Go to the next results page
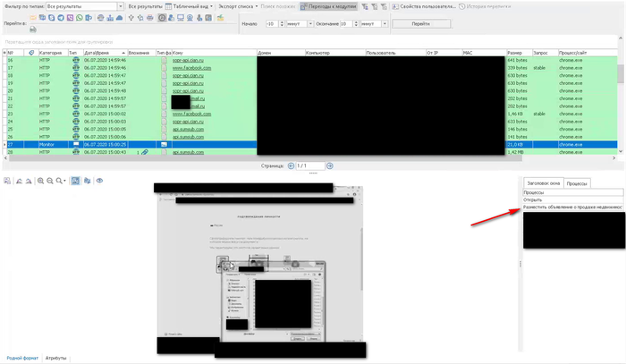The width and height of the screenshot is (626, 364). [x=330, y=165]
